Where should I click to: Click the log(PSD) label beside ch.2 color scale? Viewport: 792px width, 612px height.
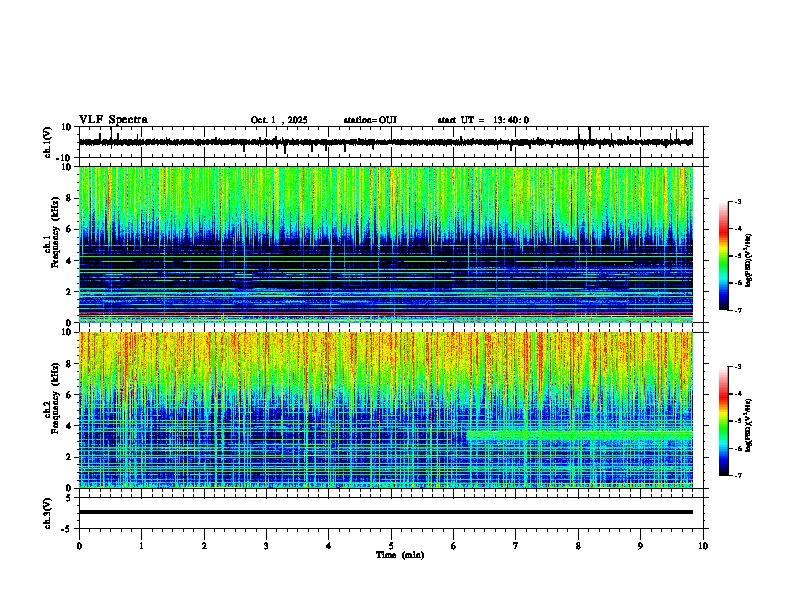[749, 425]
